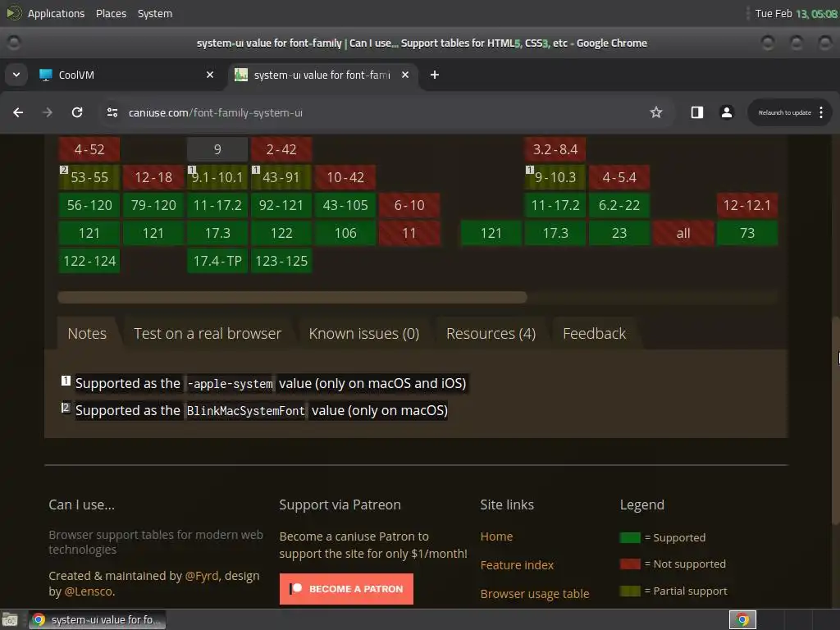
Task: Click the 43-105 version cell
Action: [345, 205]
